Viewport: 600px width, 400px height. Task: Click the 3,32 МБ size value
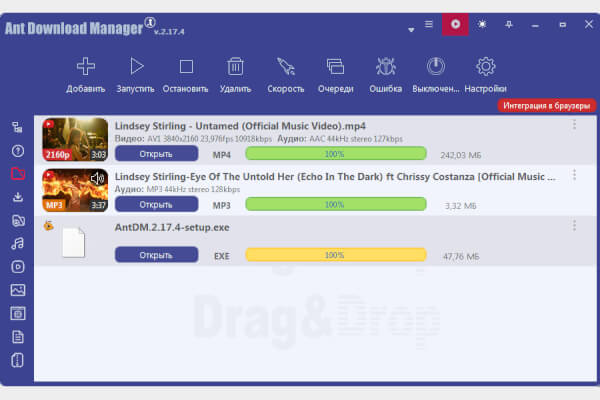tap(460, 206)
